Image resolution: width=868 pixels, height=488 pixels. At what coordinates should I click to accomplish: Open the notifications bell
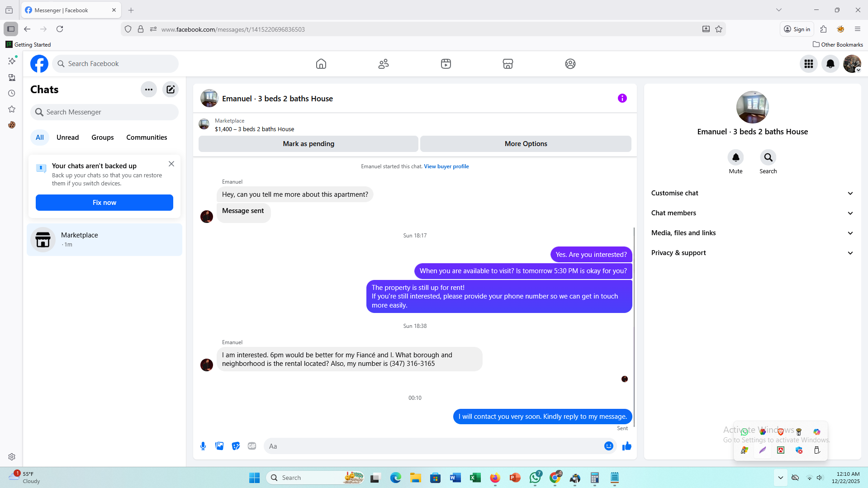pos(830,64)
